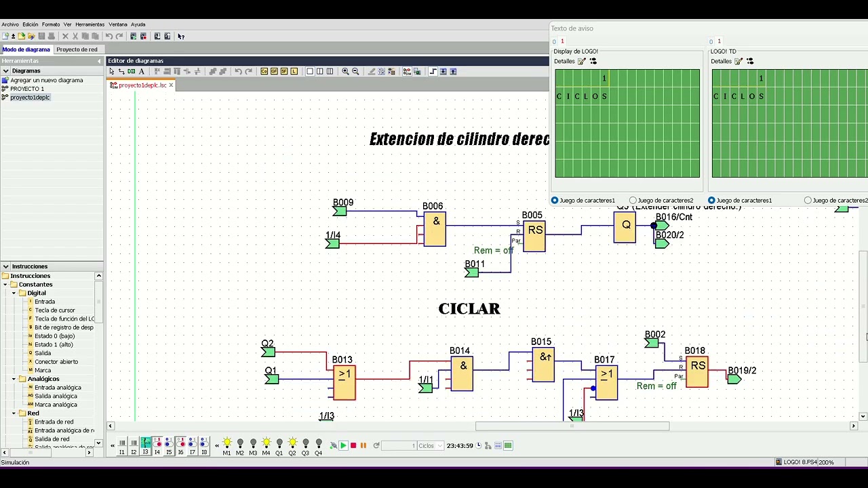Collapse the Constantes tree folder
The height and width of the screenshot is (488, 868).
click(x=6, y=285)
